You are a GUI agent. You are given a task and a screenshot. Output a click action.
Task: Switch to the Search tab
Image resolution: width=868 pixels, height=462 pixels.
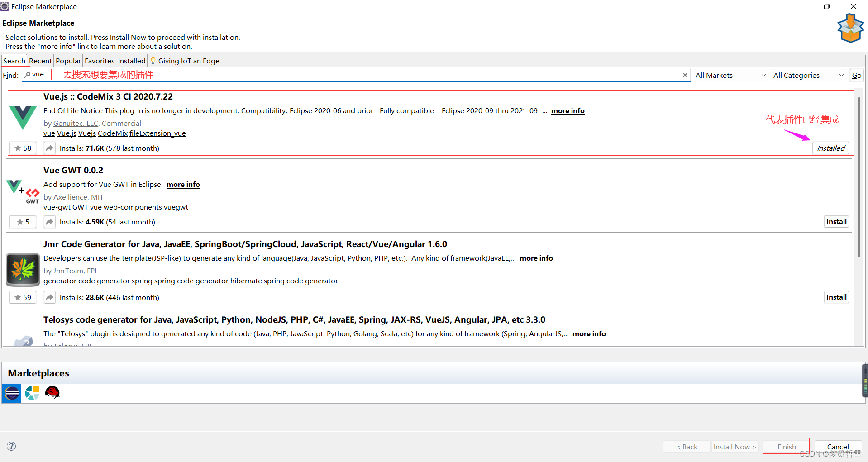(x=14, y=61)
